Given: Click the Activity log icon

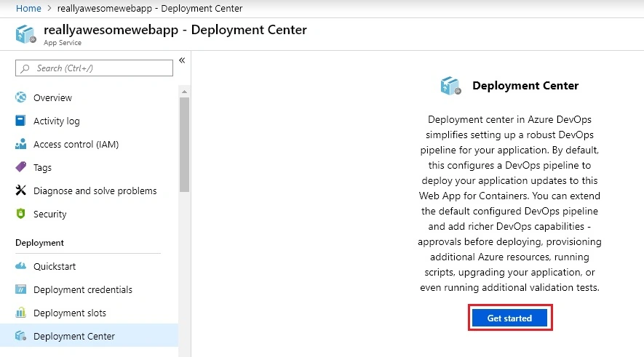Looking at the screenshot, I should [20, 120].
